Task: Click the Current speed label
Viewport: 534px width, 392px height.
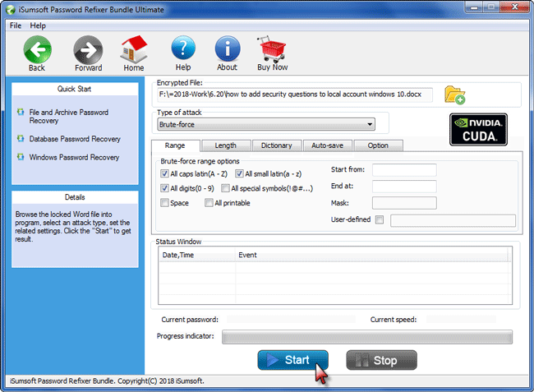Action: (394, 320)
